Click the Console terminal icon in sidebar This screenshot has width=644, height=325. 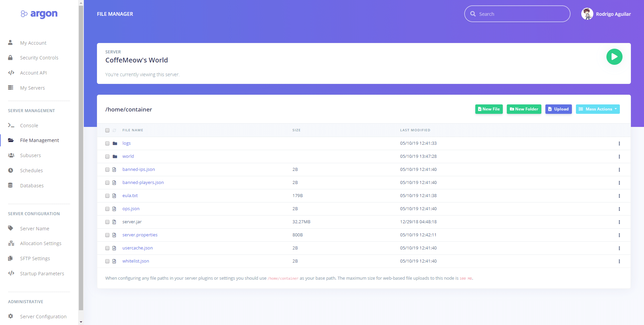[x=11, y=126]
